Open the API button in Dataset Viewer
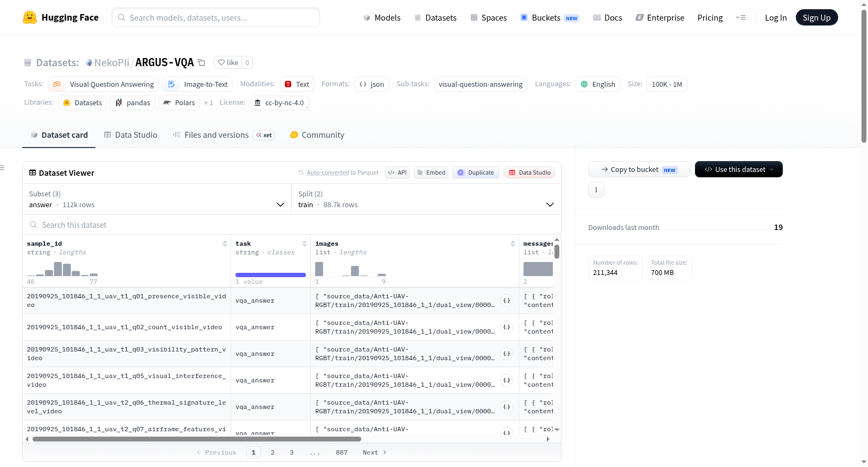868x467 pixels. pyautogui.click(x=397, y=172)
